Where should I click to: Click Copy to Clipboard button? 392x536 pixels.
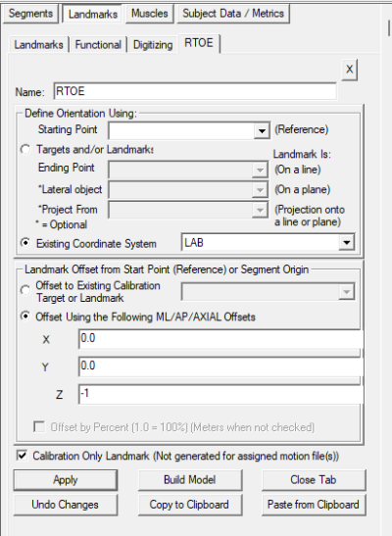pyautogui.click(x=190, y=505)
